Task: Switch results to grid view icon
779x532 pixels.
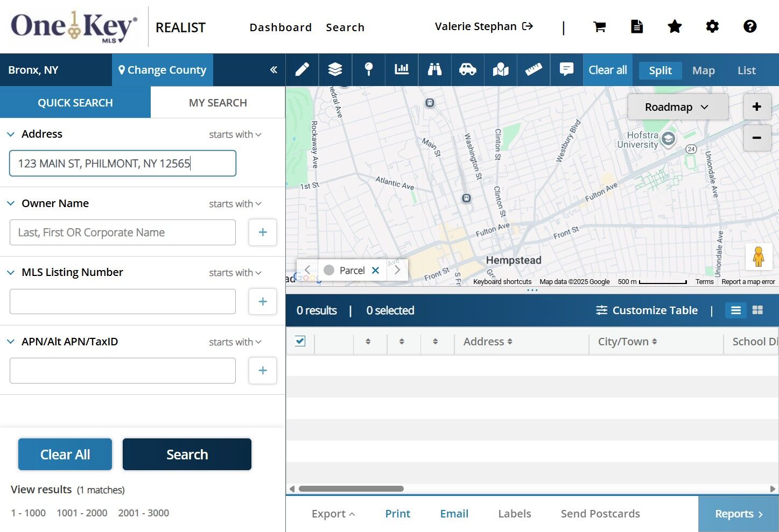Action: (757, 310)
